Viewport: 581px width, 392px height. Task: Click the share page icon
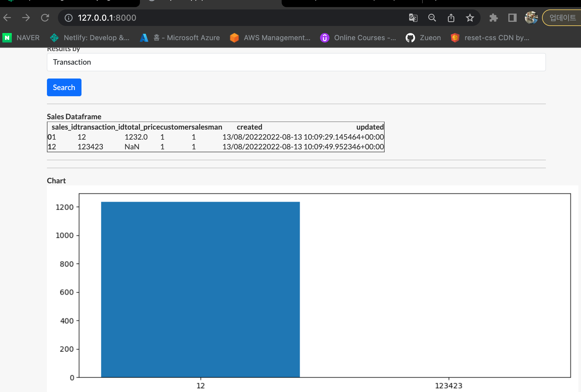click(x=451, y=18)
